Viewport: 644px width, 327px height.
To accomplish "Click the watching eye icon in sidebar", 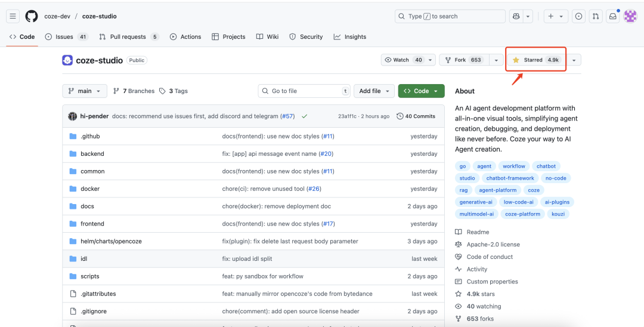I will point(459,307).
